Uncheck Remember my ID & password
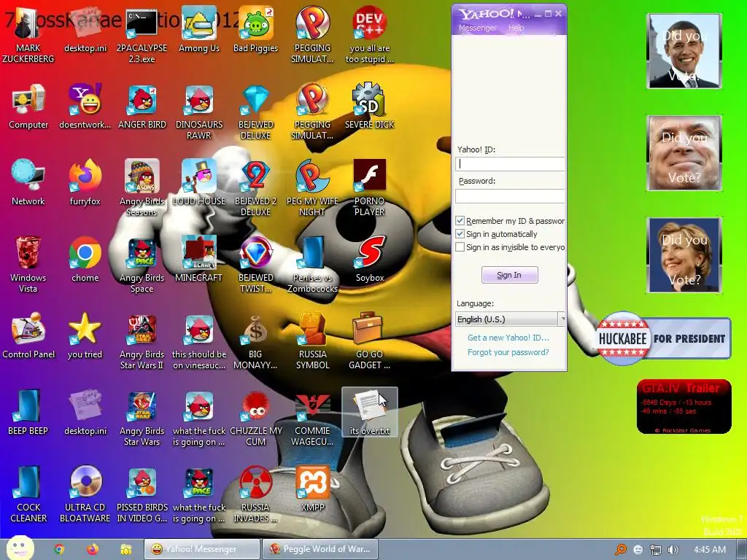 [460, 221]
